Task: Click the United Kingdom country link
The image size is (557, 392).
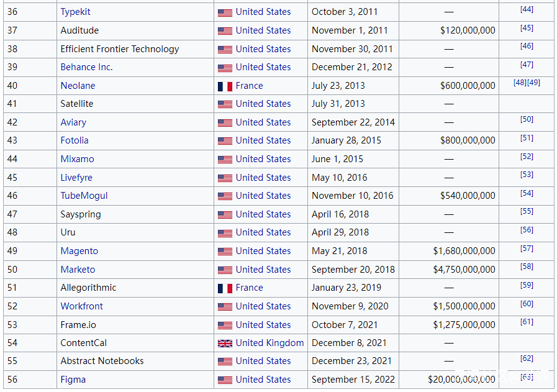Action: 269,343
